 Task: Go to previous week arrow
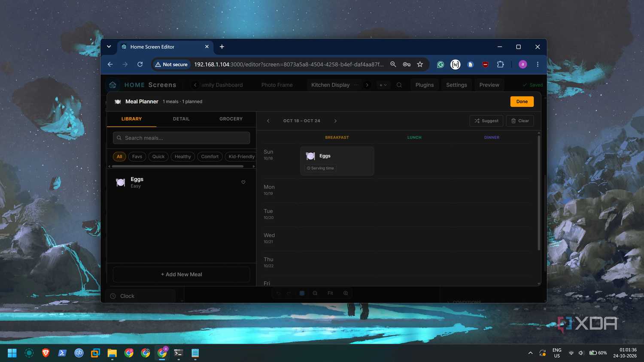coord(268,121)
